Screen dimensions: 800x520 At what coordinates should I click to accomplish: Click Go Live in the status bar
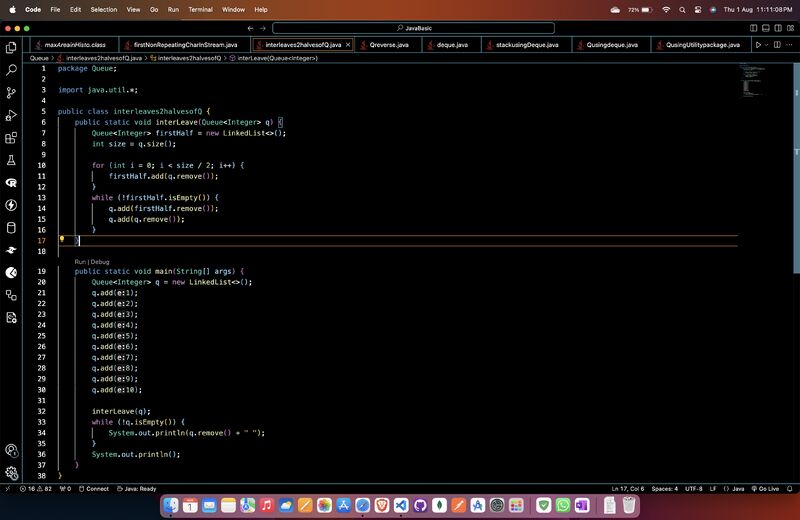768,489
